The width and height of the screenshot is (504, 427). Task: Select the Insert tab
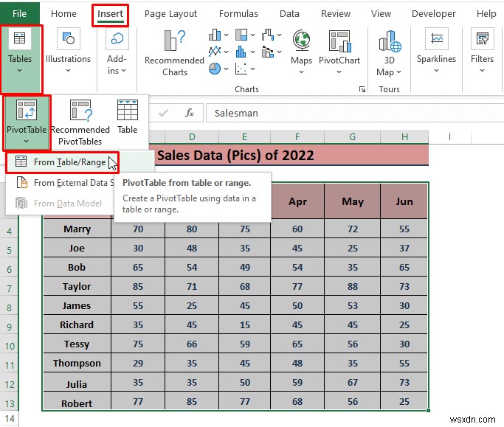(x=110, y=13)
